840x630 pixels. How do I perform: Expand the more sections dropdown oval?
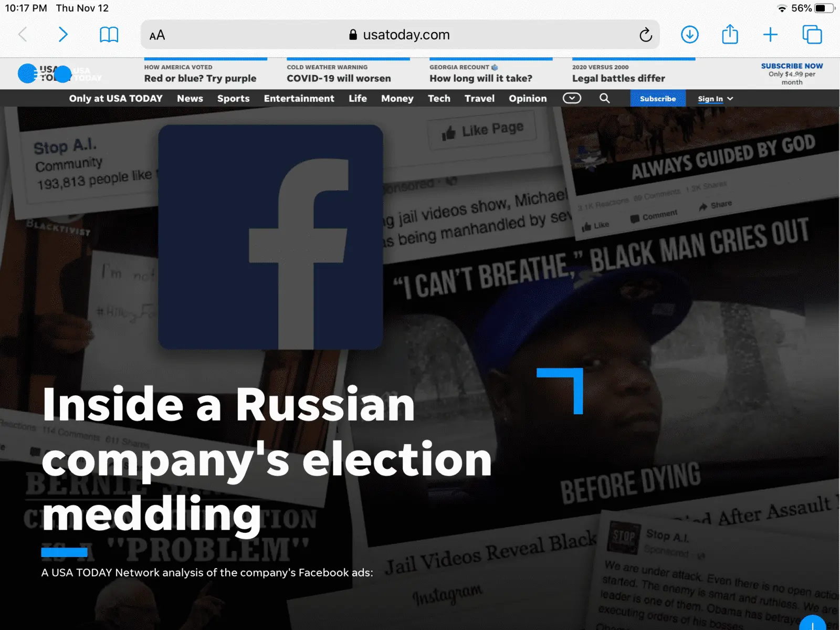point(572,98)
